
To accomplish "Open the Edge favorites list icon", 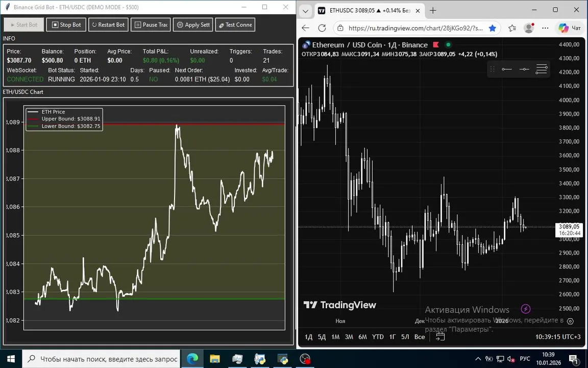I will 512,28.
